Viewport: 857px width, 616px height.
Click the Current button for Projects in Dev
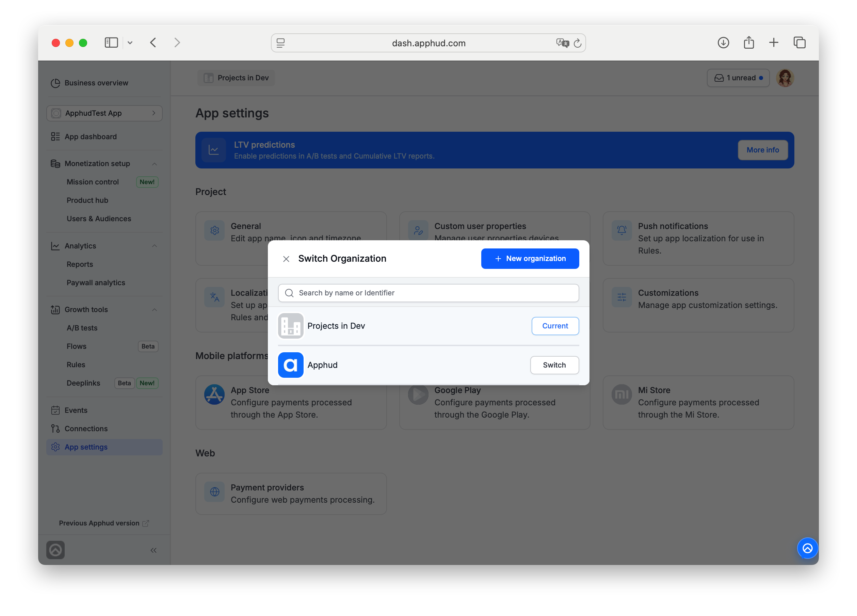(x=555, y=326)
